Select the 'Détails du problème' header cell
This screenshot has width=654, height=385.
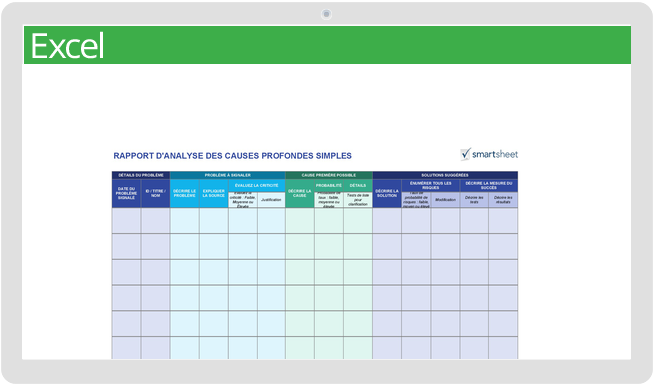pos(141,175)
